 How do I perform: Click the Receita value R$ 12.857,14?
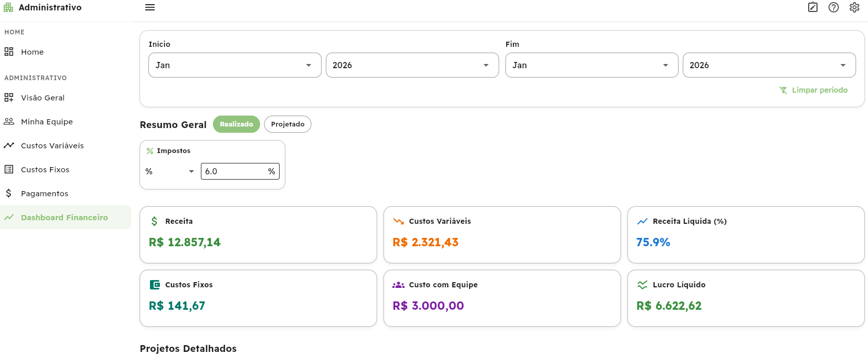tap(184, 242)
